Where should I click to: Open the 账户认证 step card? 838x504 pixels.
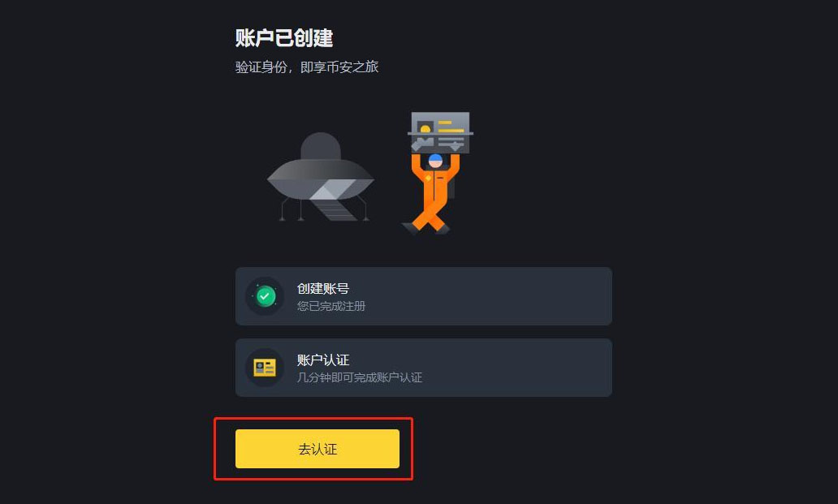(423, 368)
